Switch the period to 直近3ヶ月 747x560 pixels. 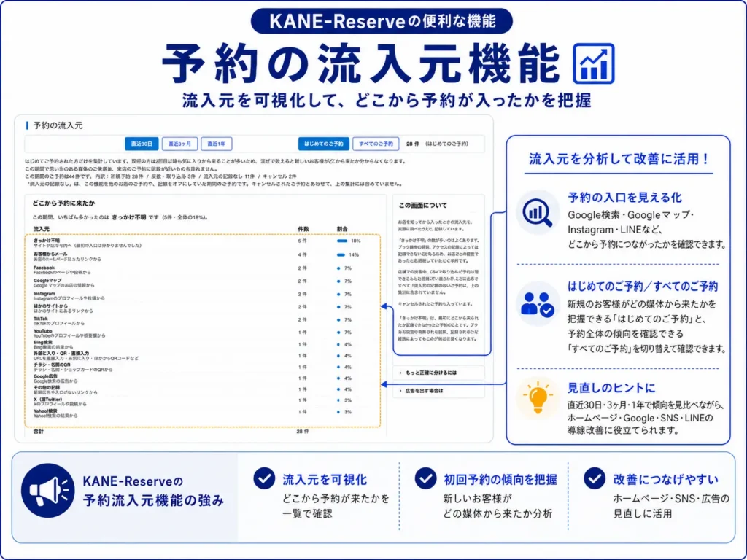tap(179, 144)
